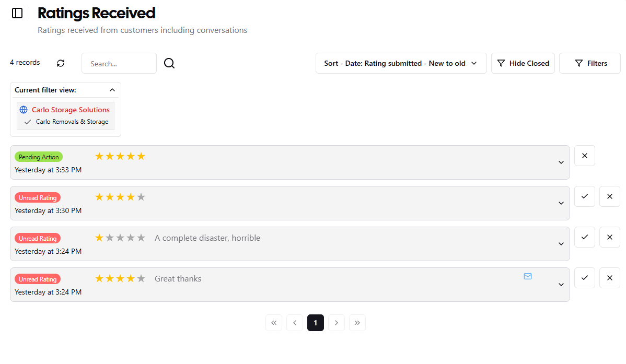The height and width of the screenshot is (364, 626).
Task: Toggle the sidebar panel icon
Action: click(x=17, y=13)
